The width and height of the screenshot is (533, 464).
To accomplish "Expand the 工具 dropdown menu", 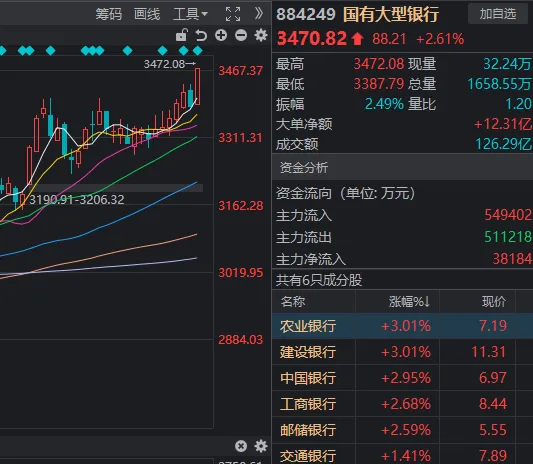I will pos(190,14).
